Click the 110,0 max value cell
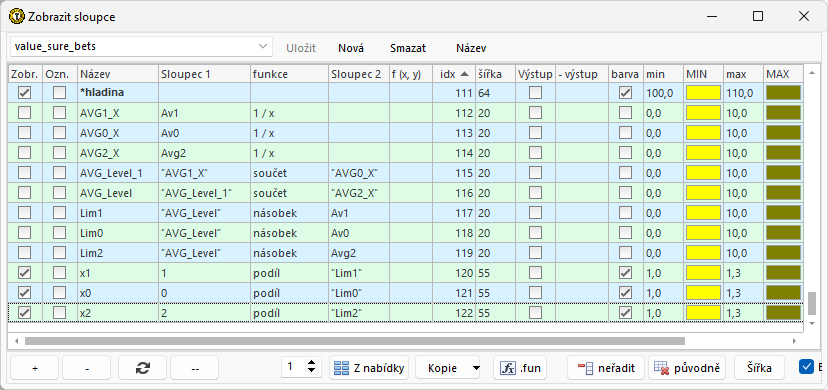Screen dimensions: 828x390 pos(744,93)
